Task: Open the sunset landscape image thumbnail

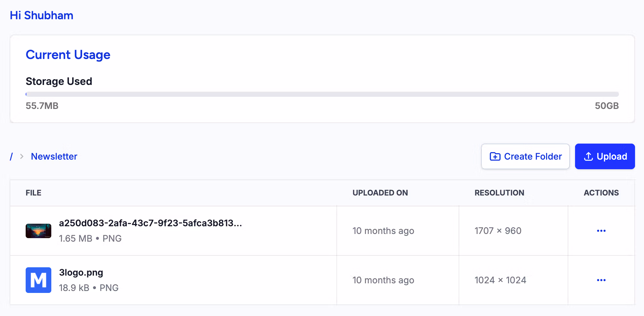Action: 38,231
